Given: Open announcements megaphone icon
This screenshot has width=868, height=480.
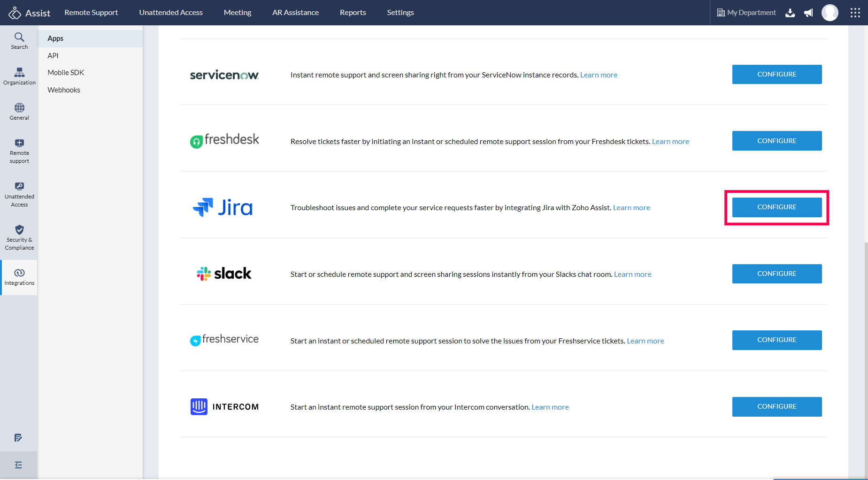Looking at the screenshot, I should (x=808, y=13).
